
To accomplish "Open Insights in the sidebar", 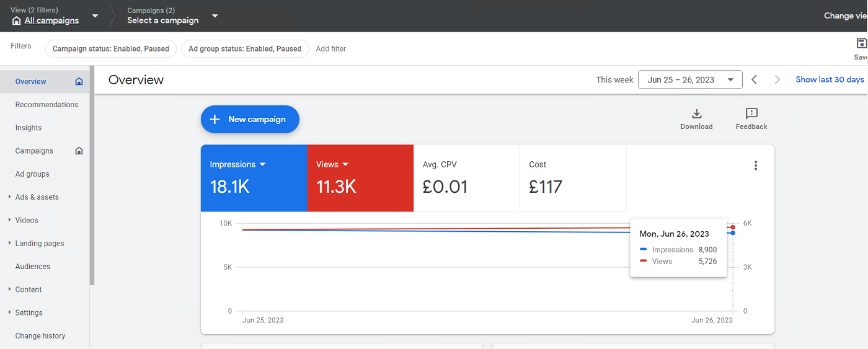I will click(x=29, y=128).
